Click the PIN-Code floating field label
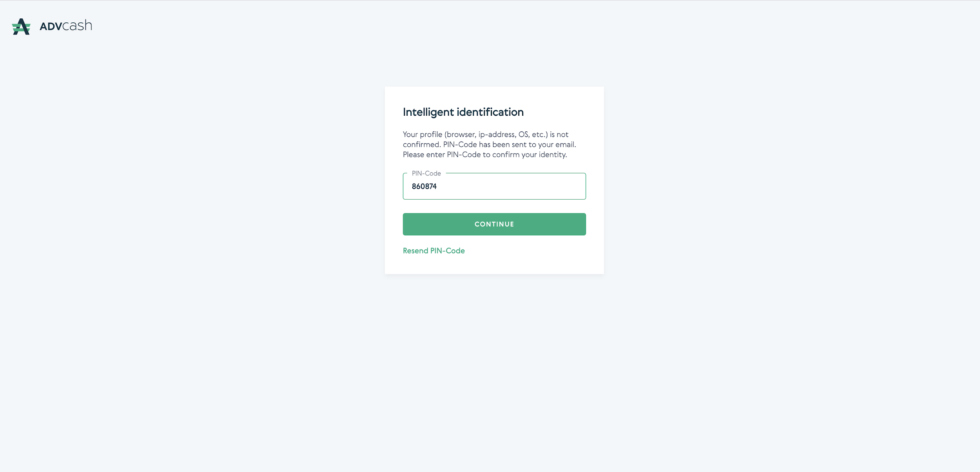Viewport: 980px width, 472px height. click(426, 173)
